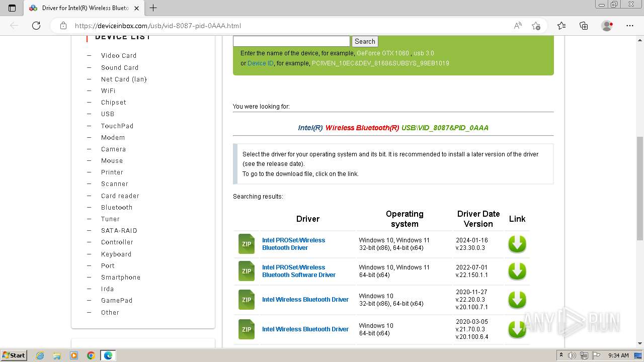The width and height of the screenshot is (644, 362).
Task: Select Mouse in device list
Action: (112, 161)
